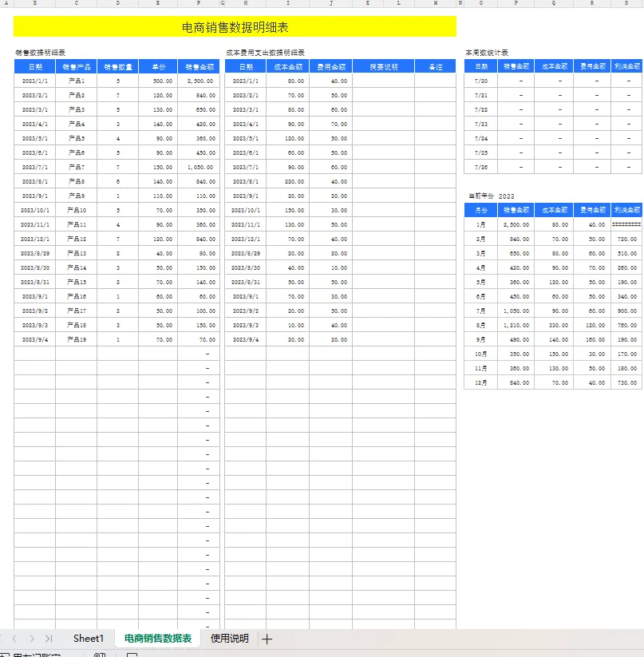This screenshot has height=657, width=644.
Task: Click the 7/23 date in weekly table
Action: tap(481, 124)
